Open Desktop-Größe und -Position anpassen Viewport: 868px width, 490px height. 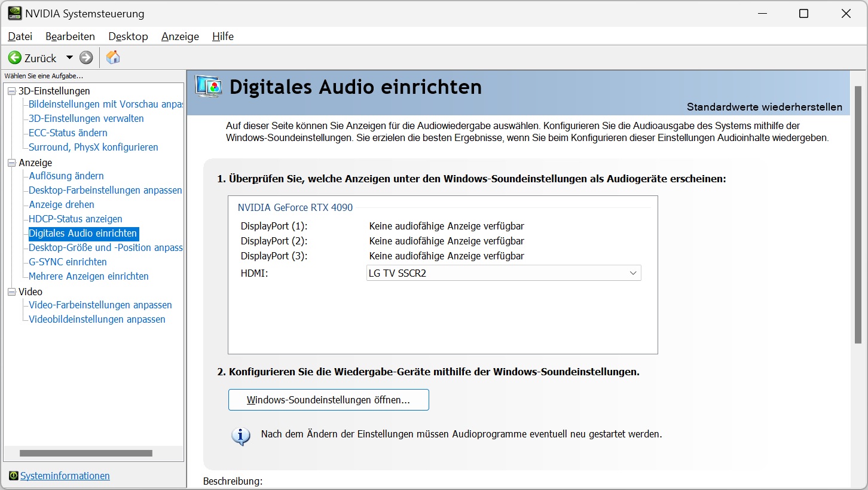105,247
